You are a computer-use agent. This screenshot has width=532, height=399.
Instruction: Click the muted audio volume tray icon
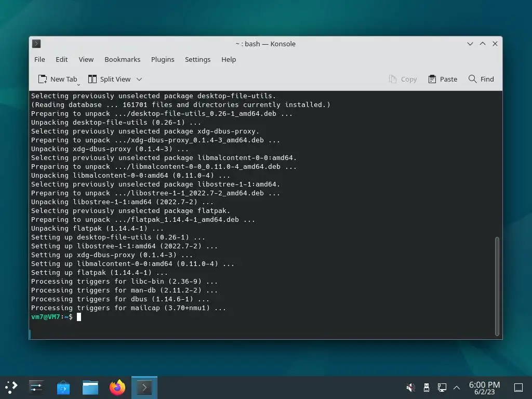click(410, 387)
